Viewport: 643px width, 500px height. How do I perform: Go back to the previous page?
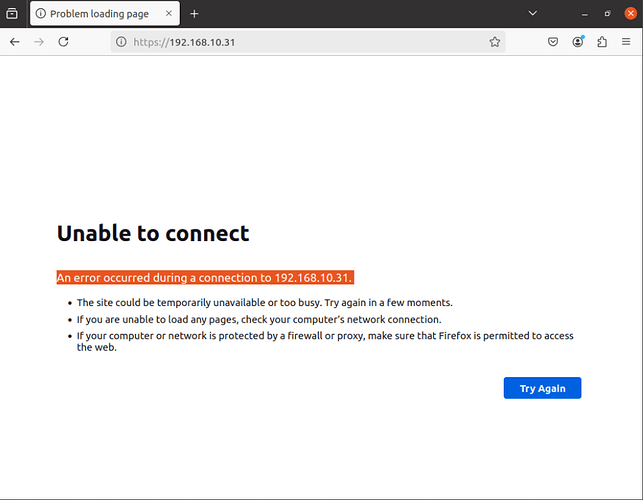pyautogui.click(x=15, y=42)
